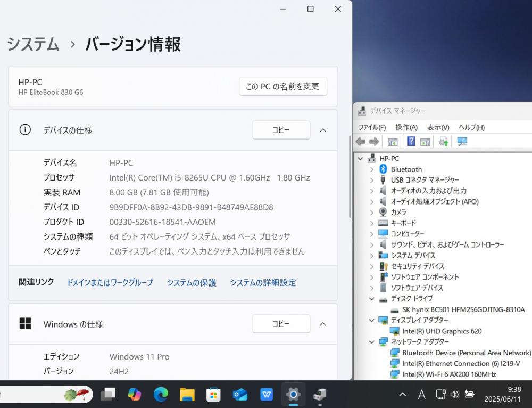Click the Settings window vertical scrollbar
This screenshot has height=408, width=532.
point(350,177)
